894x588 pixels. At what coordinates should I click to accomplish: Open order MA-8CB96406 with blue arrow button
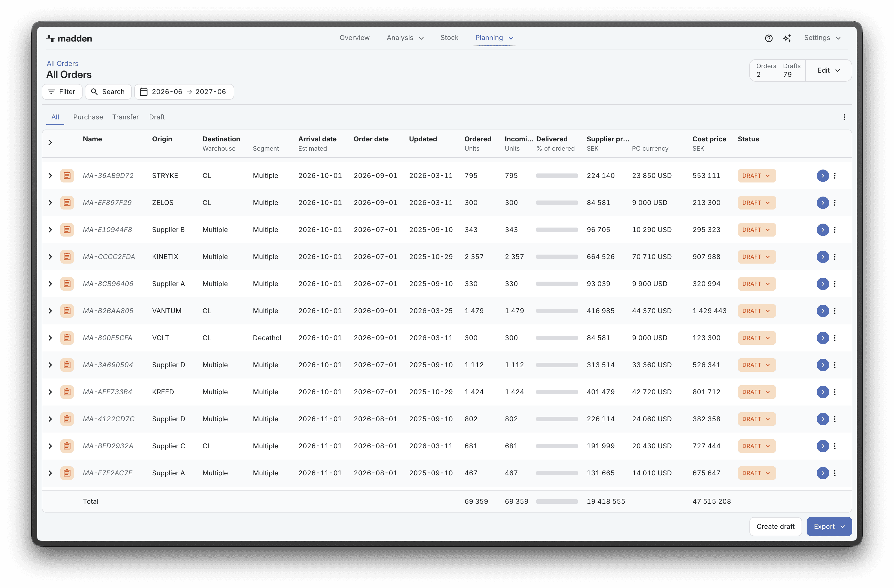(823, 284)
